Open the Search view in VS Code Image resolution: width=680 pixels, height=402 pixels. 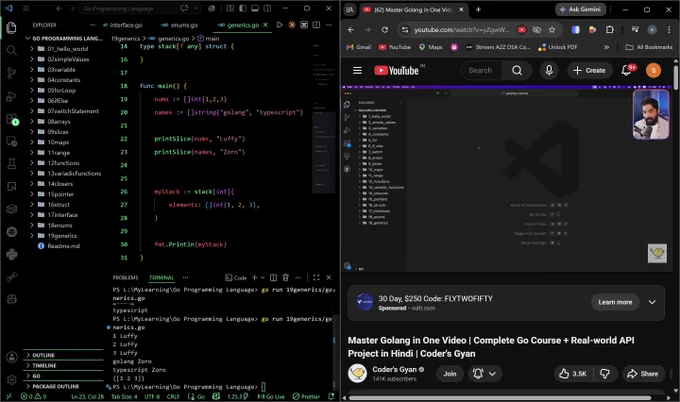(12, 50)
